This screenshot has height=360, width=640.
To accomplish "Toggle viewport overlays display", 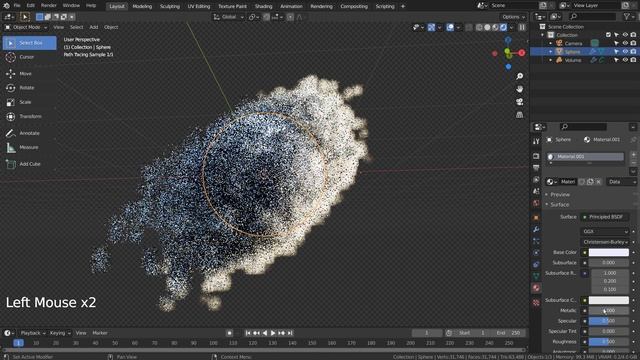I will coord(450,27).
